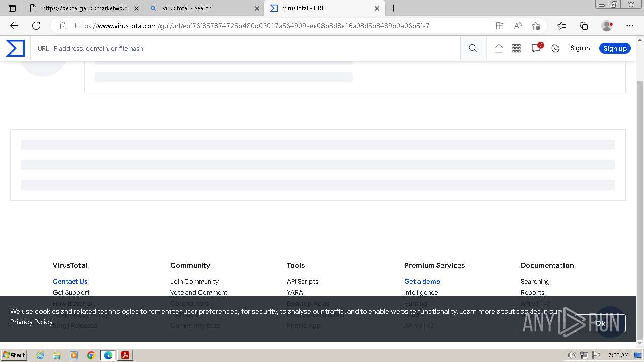Switch to virus total - Search tab

tap(204, 8)
